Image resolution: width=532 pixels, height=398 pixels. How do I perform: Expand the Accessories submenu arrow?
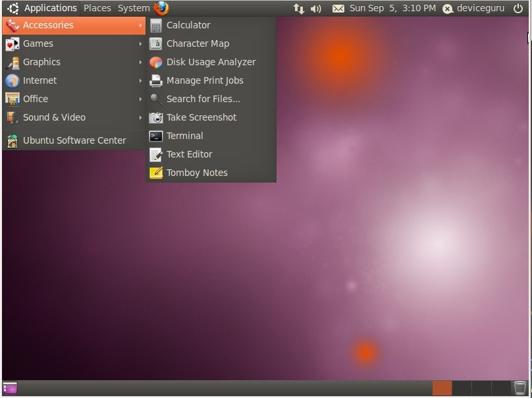coord(140,25)
